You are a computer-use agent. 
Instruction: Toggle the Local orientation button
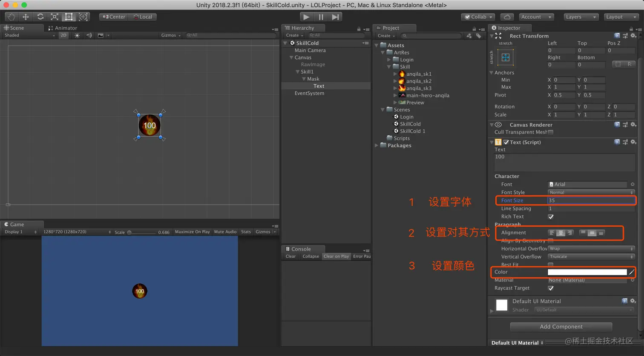(143, 17)
